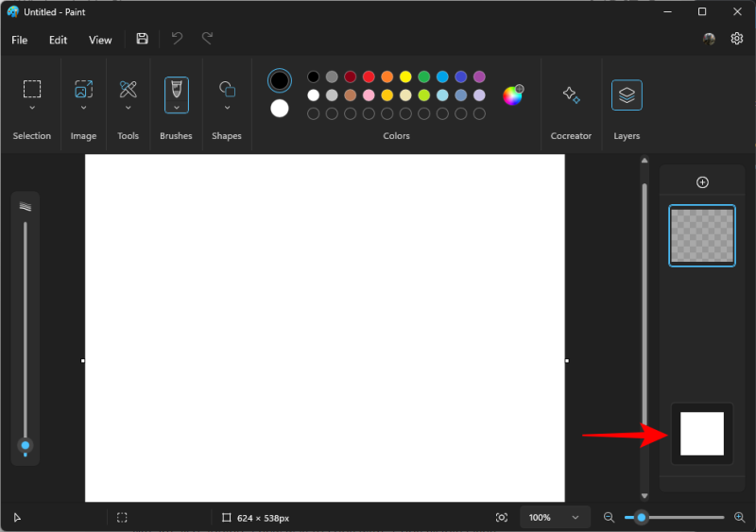Screen dimensions: 756x532
Task: Click the brush size slider handle
Action: tap(26, 445)
